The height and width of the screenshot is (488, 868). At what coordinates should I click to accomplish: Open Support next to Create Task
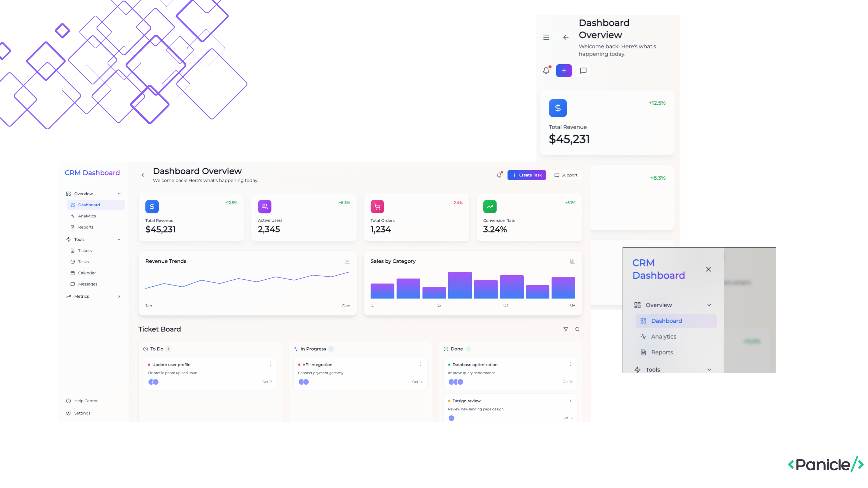pos(565,175)
